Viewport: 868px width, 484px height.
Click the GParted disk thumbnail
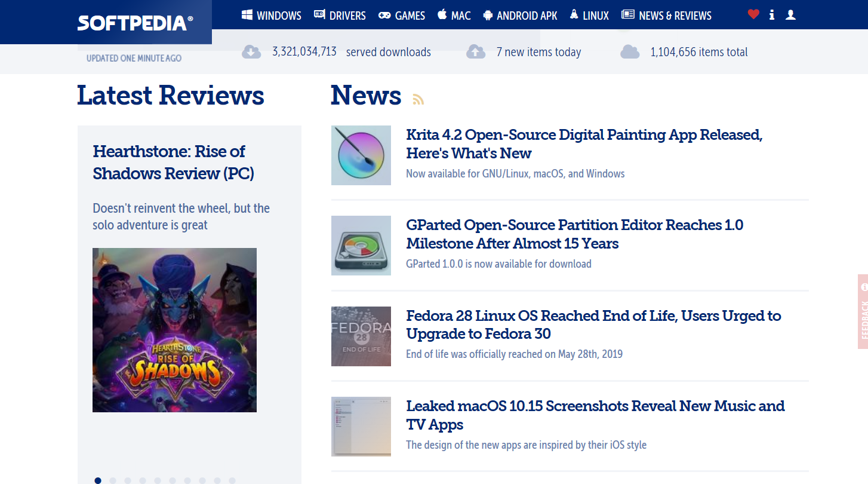tap(361, 246)
